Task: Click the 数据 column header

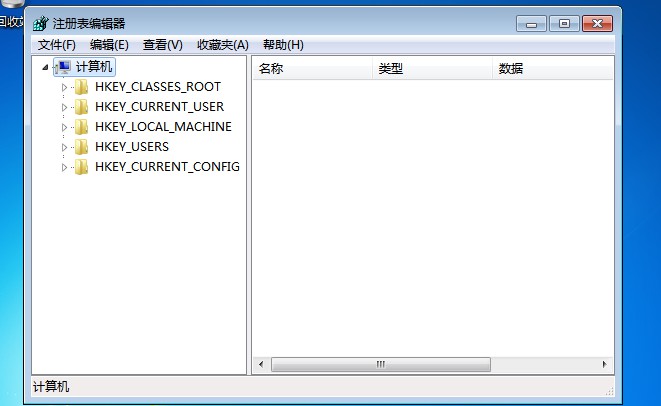Action: [x=553, y=68]
